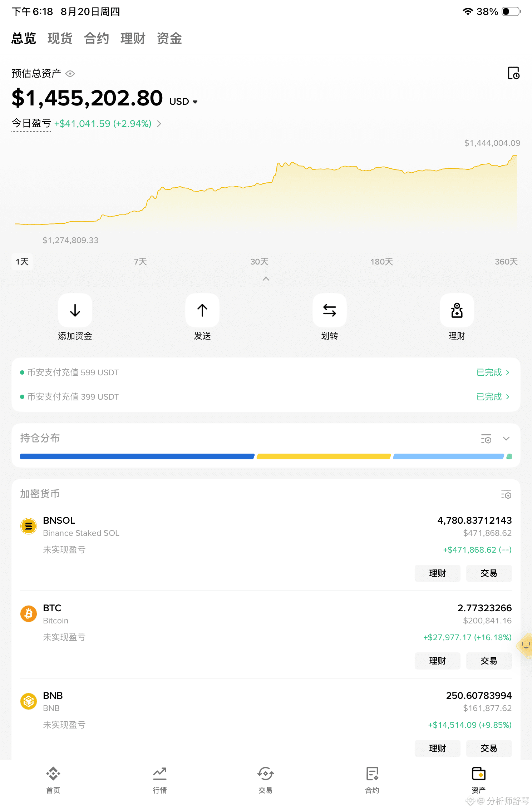This screenshot has width=532, height=810.
Task: Tap the Wi-Fi icon in status bar
Action: point(468,11)
